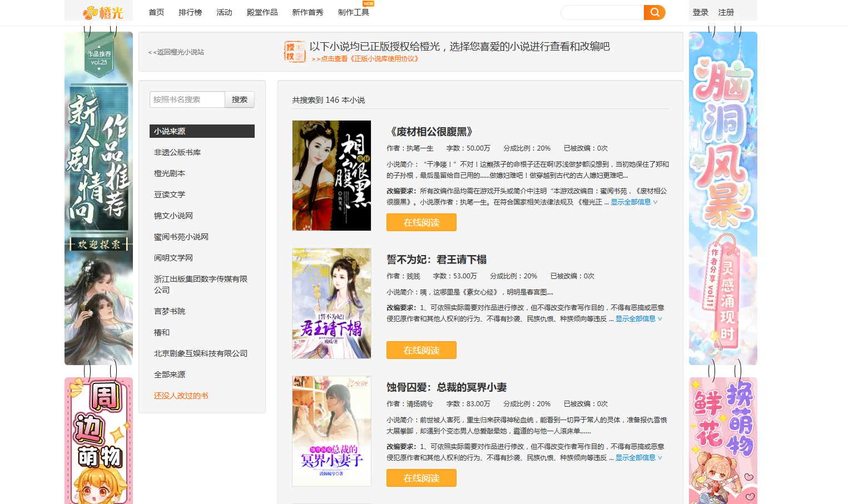Expand 显示全部信息 for 蚀骨囚爱
Screen dimensions: 848x504
point(638,458)
